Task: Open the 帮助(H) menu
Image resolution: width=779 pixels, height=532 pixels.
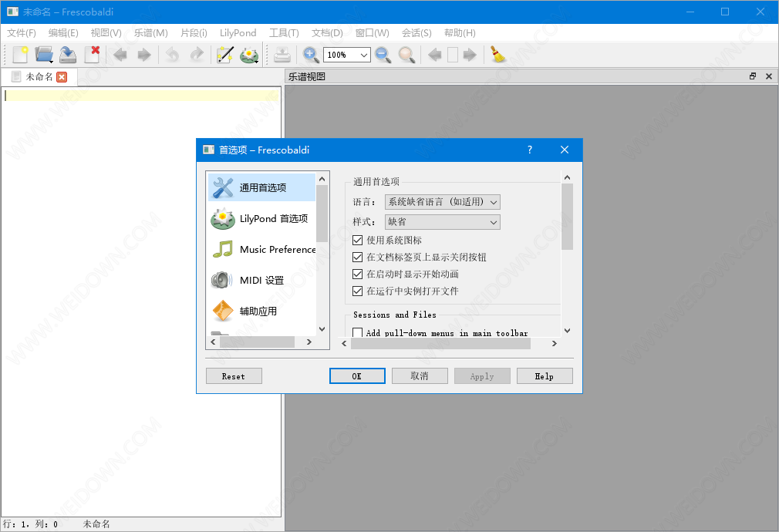Action: (x=460, y=33)
